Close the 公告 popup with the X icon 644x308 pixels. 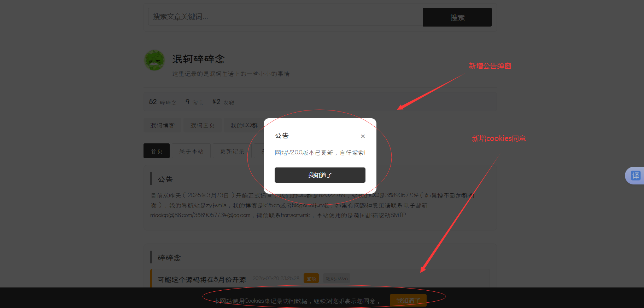point(363,136)
